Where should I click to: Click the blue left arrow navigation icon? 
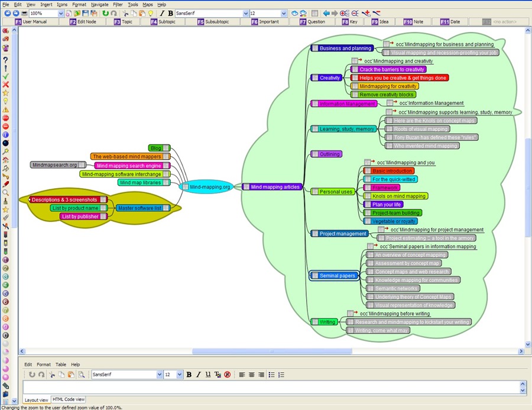point(326,13)
